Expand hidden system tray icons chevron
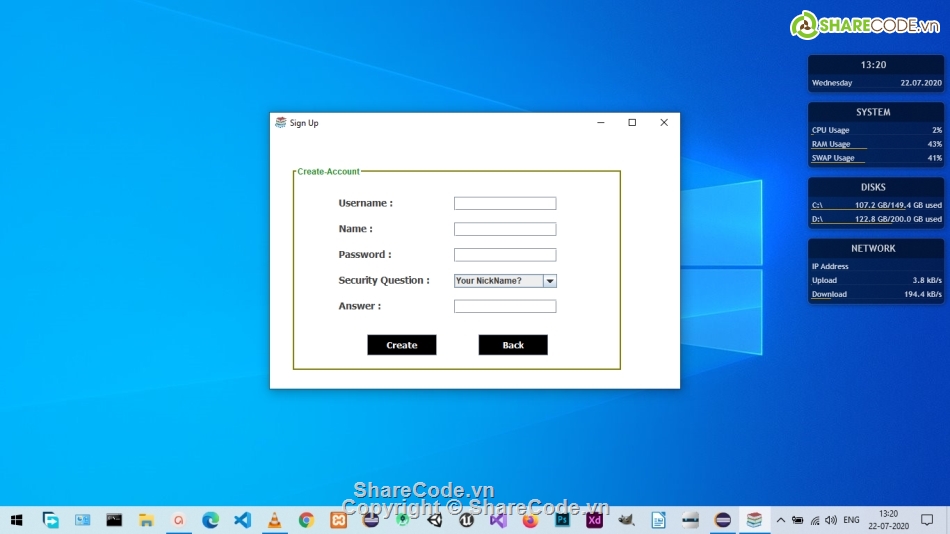 pyautogui.click(x=781, y=520)
